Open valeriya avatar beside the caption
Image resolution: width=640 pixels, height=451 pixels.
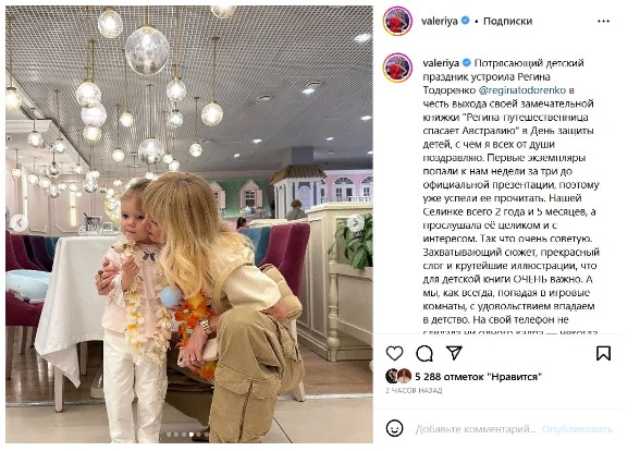coord(398,67)
